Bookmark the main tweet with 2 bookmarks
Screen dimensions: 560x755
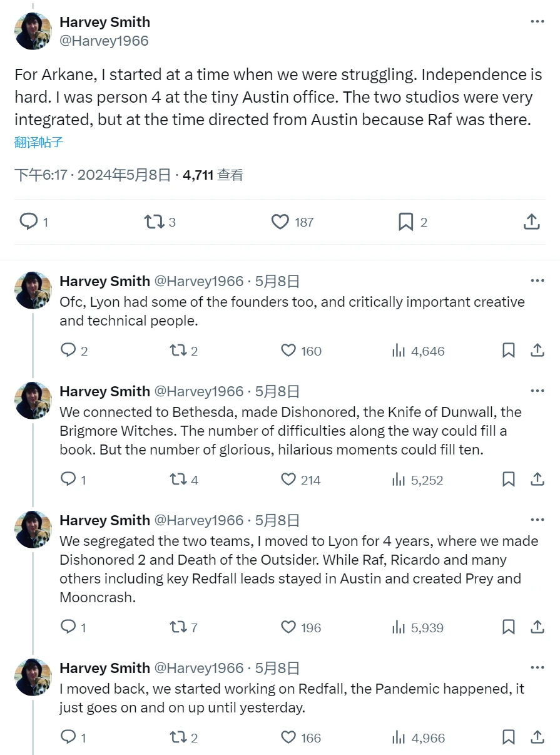click(405, 222)
